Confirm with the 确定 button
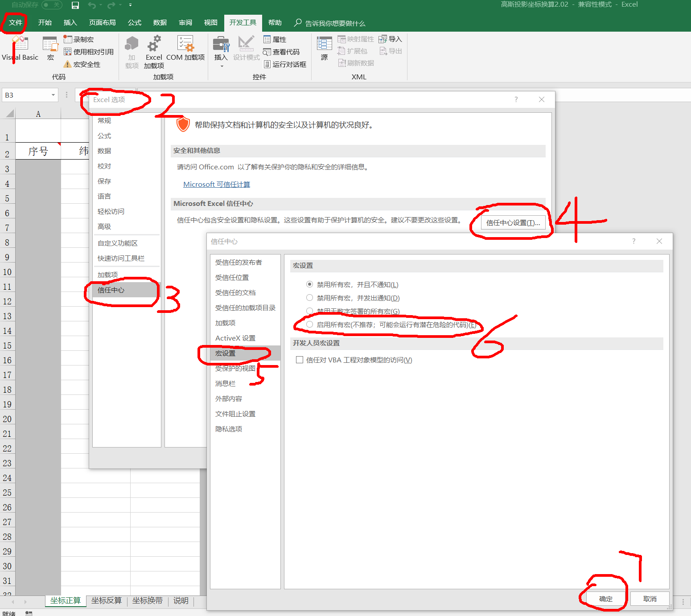This screenshot has height=616, width=691. tap(606, 599)
